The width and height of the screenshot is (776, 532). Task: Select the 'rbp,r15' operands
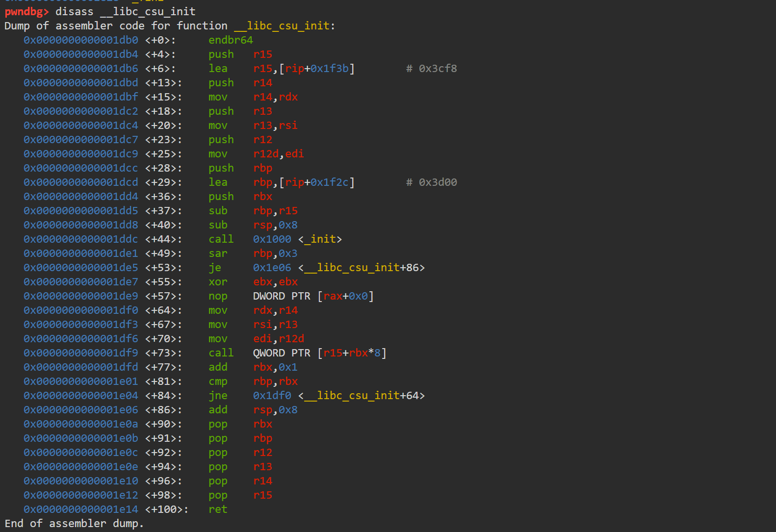click(x=276, y=210)
